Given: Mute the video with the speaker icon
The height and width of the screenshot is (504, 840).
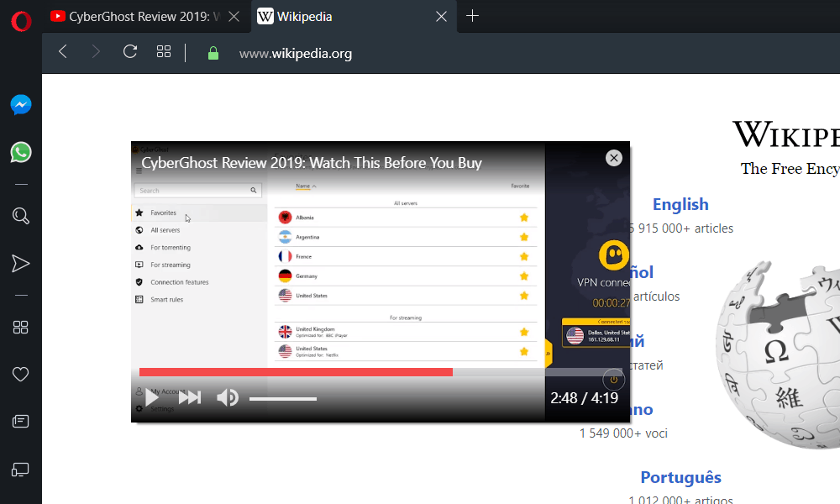Looking at the screenshot, I should 227,397.
